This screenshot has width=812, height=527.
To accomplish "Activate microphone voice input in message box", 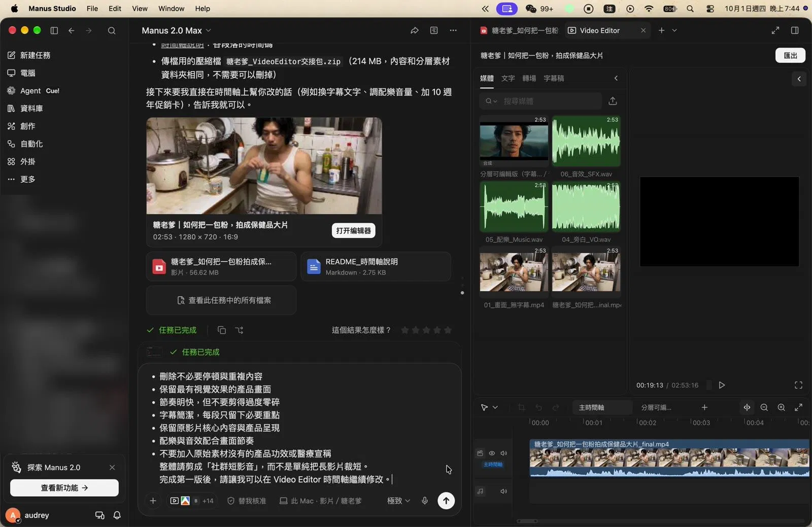I will tap(425, 501).
